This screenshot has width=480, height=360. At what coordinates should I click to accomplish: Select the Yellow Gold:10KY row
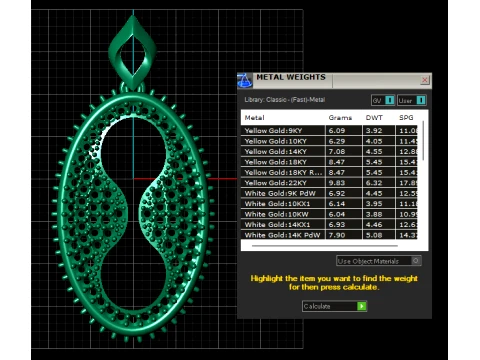(x=329, y=141)
